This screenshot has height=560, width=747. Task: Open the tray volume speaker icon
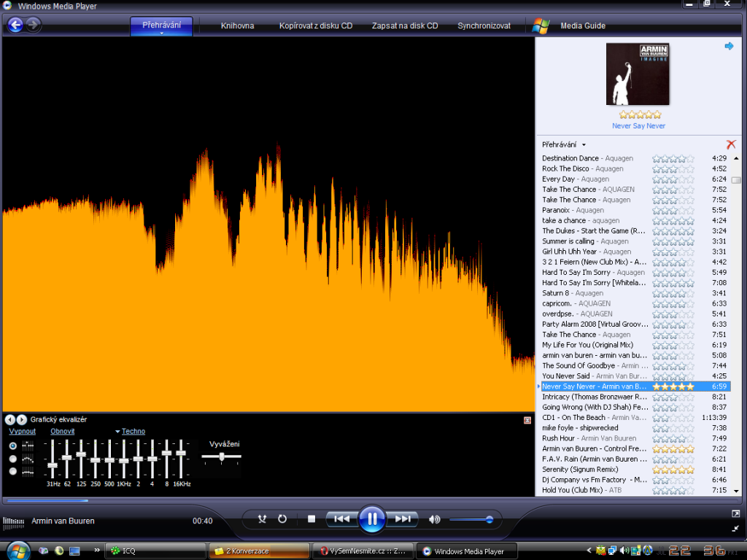tap(624, 551)
